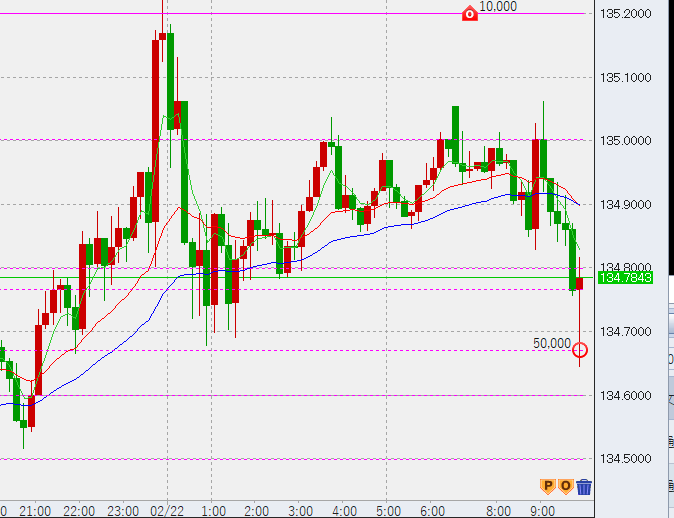Image resolution: width=674 pixels, height=518 pixels.
Task: Select the red circle 50,000 position marker
Action: coord(580,350)
